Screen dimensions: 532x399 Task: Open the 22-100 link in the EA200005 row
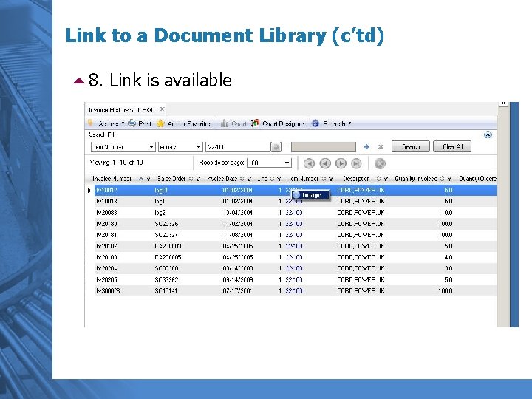click(294, 257)
